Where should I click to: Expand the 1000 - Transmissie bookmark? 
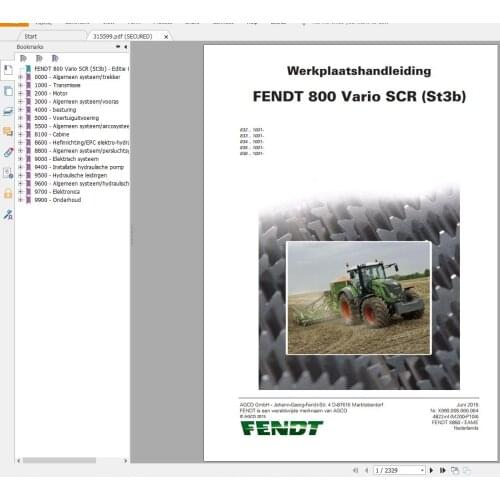click(x=21, y=85)
